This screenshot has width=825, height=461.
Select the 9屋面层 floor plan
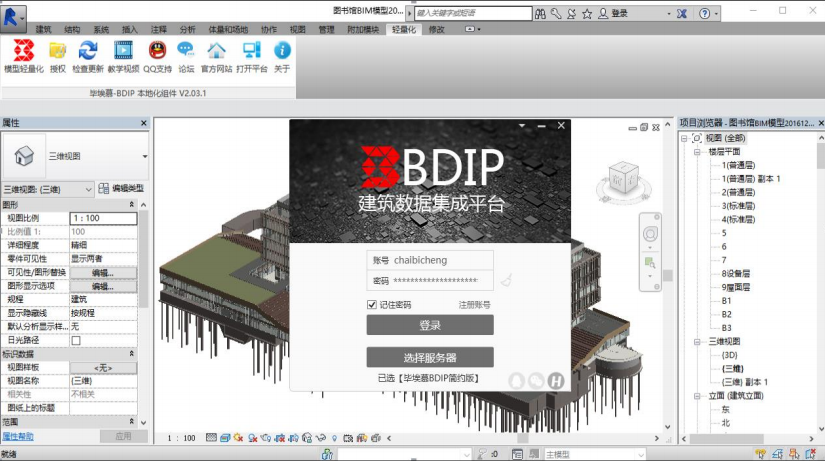[736, 287]
